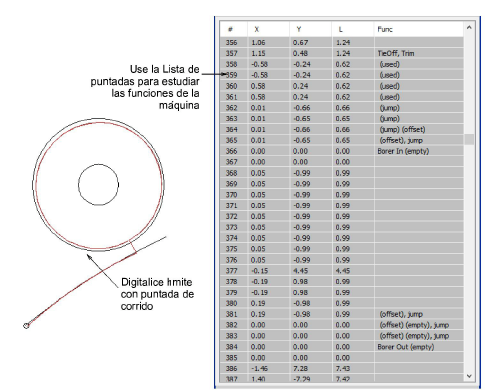
Task: Select stitch row 386 with length 7.43
Action: (x=342, y=369)
